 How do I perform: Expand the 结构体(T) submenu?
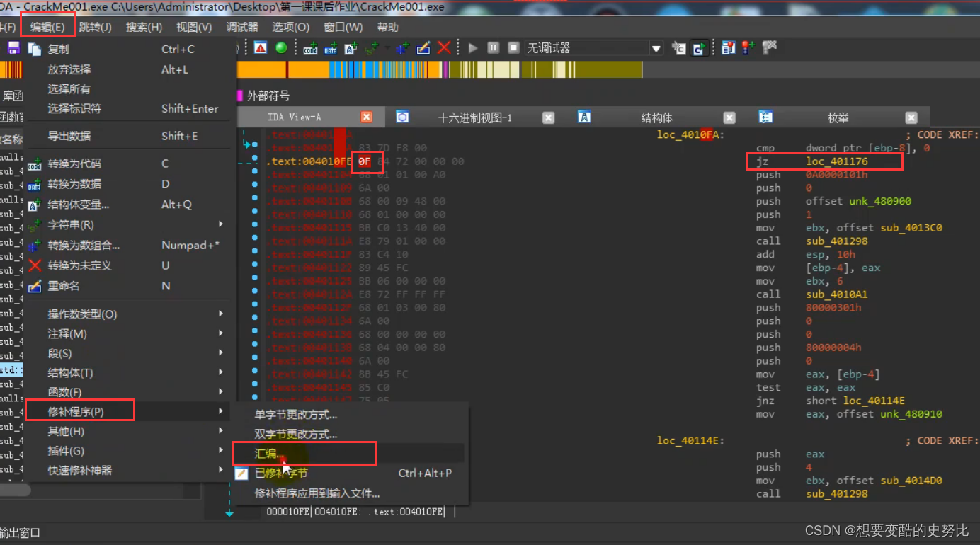coord(221,373)
